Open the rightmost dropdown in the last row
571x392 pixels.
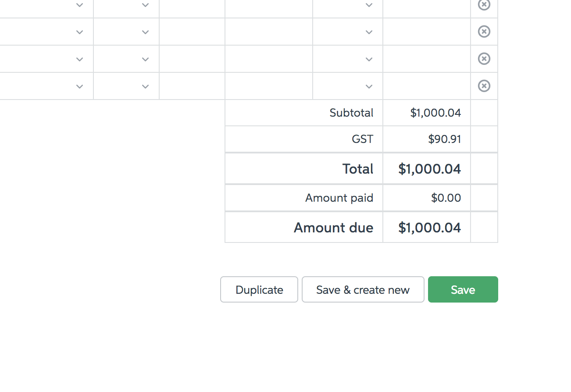tap(369, 86)
